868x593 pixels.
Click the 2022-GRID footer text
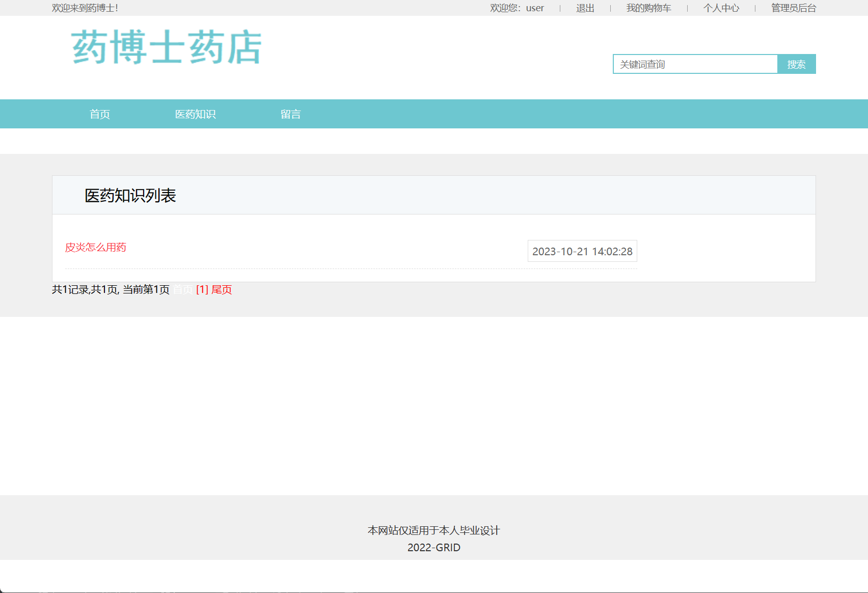click(433, 547)
